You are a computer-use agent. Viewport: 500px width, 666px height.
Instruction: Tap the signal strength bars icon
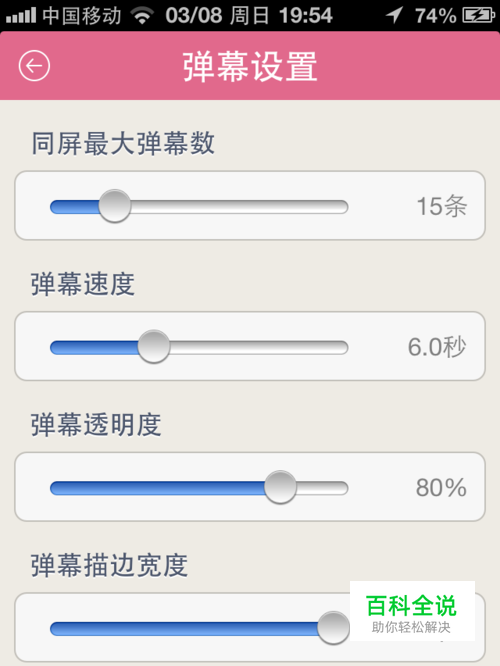21,16
